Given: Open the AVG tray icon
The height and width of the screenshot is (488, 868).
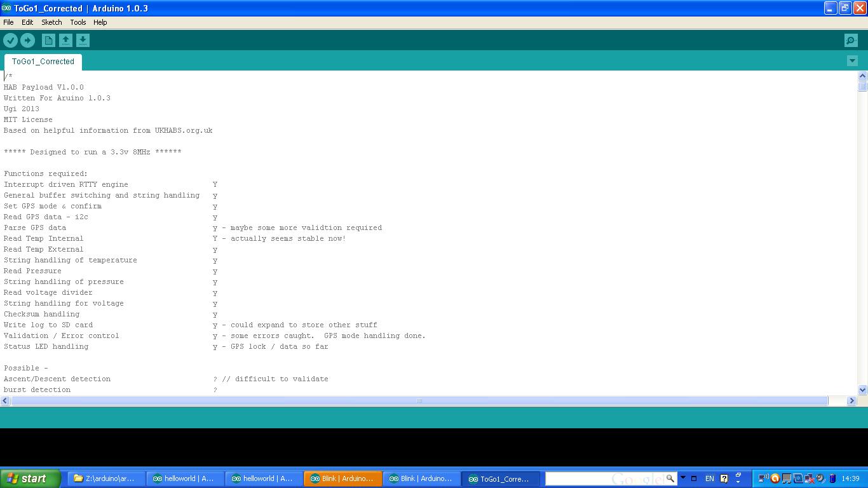Looking at the screenshot, I should tap(774, 478).
